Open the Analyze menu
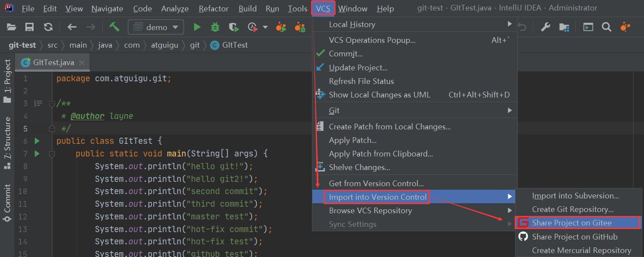The width and height of the screenshot is (644, 257). pyautogui.click(x=175, y=9)
